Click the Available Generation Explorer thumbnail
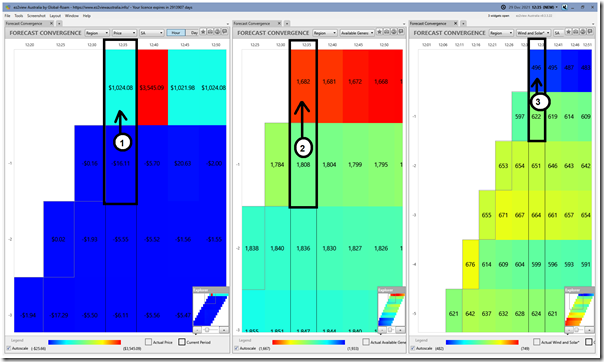Image resolution: width=604 pixels, height=362 pixels. point(391,310)
